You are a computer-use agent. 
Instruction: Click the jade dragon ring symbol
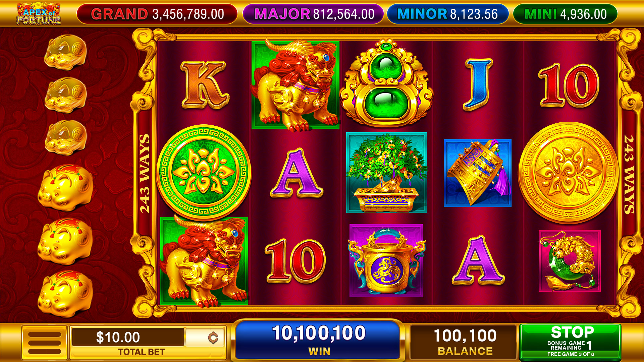[570, 261]
